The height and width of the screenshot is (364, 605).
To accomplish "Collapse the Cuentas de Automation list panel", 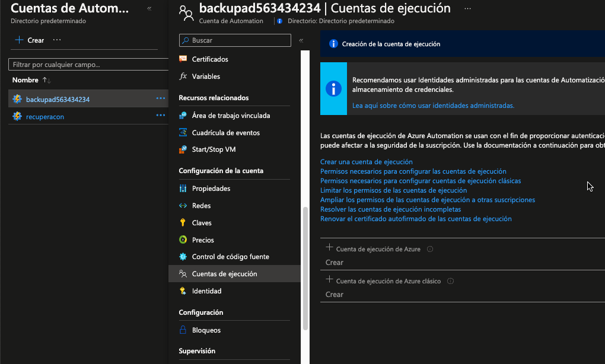I will pos(149,9).
